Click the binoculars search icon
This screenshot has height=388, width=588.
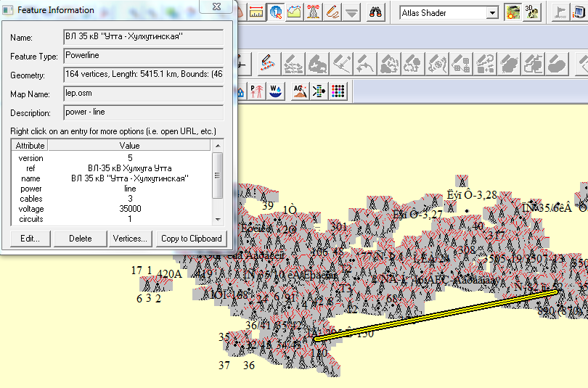click(x=376, y=12)
